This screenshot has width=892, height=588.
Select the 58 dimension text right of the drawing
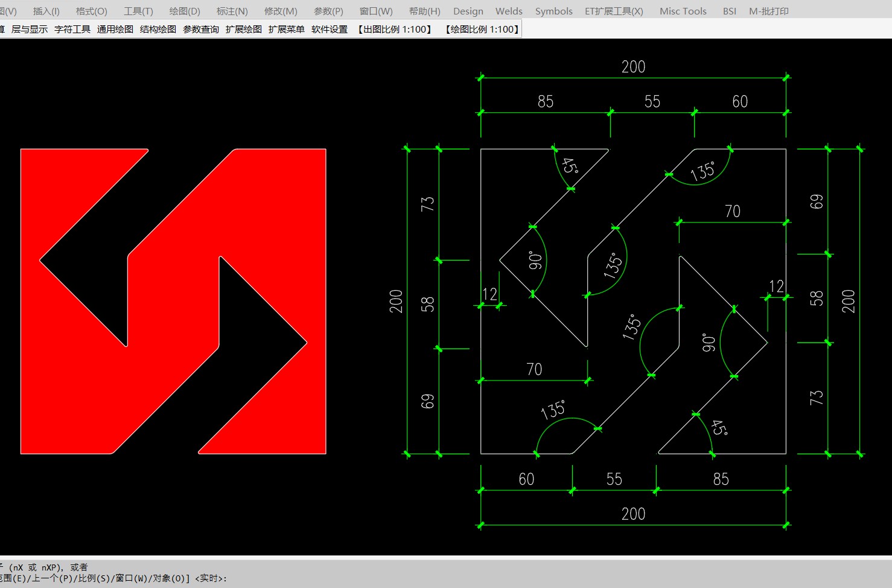[x=816, y=299]
